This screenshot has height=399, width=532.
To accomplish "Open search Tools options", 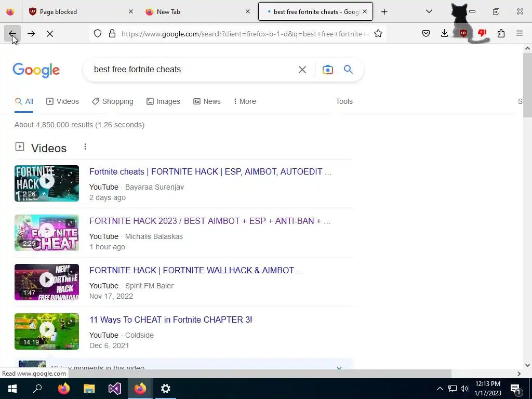I will pos(344,101).
